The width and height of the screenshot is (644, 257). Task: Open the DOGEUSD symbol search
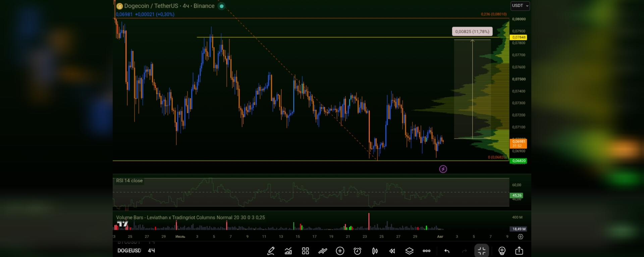pyautogui.click(x=129, y=250)
